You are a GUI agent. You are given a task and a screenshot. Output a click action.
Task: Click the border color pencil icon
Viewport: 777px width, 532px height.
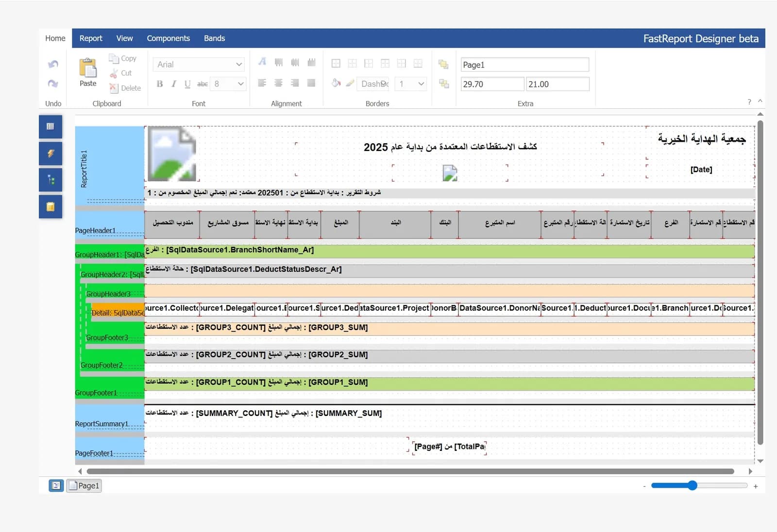(x=350, y=83)
